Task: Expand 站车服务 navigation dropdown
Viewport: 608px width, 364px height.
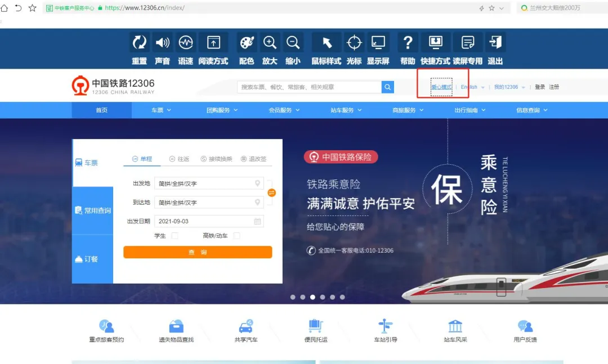Action: click(346, 110)
